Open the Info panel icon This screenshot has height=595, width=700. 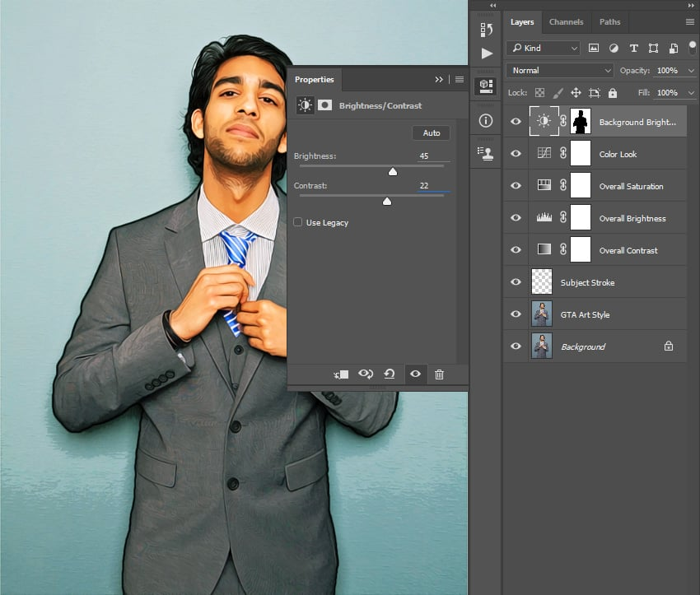coord(486,120)
